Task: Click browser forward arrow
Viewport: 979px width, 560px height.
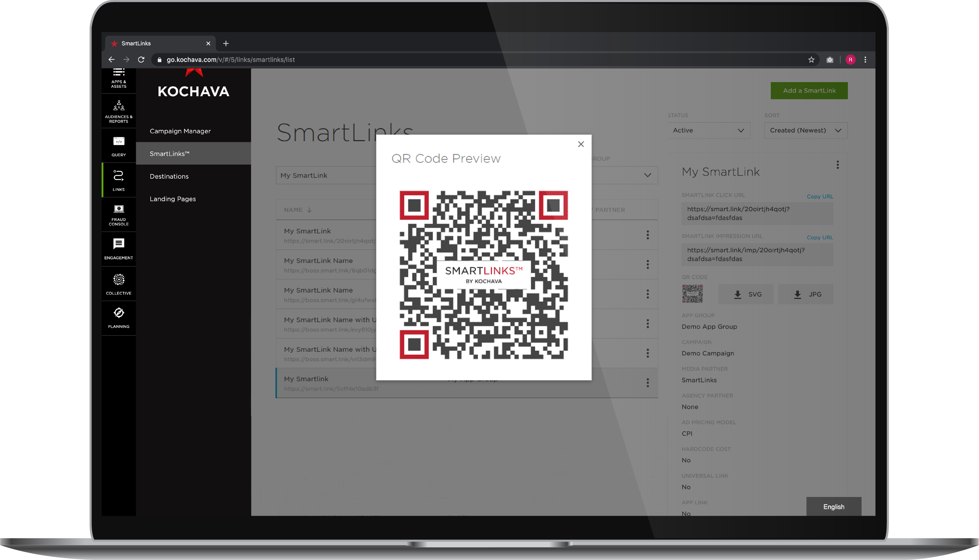Action: coord(126,60)
